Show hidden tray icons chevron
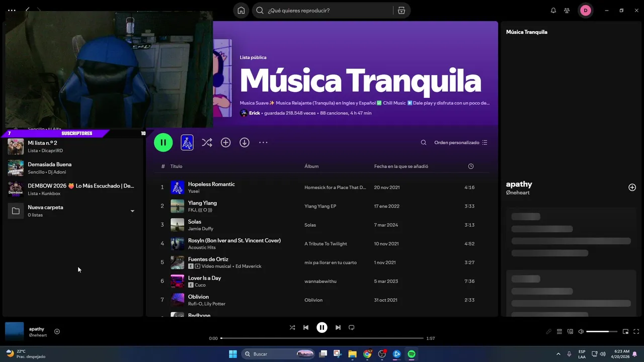The width and height of the screenshot is (644, 362). point(558,354)
